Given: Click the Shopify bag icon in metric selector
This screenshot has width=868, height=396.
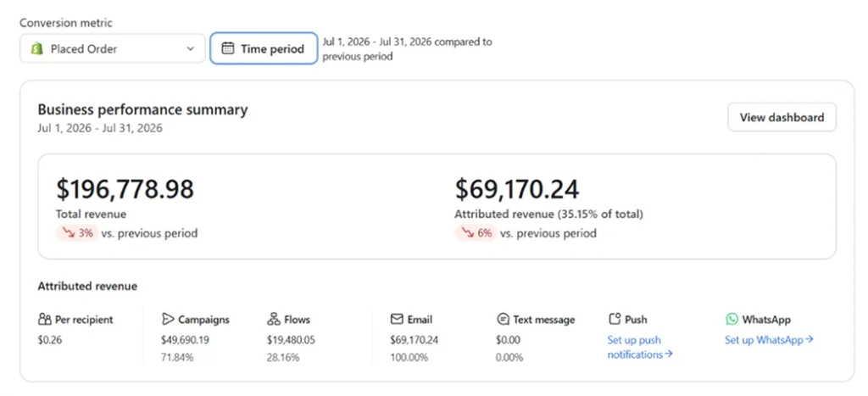Looking at the screenshot, I should [37, 48].
